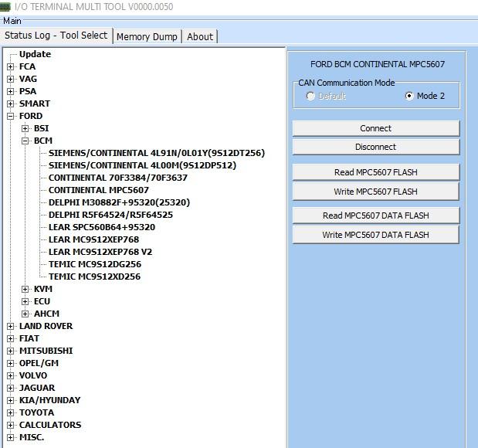Collapse the BCM node under FORD

coord(25,141)
